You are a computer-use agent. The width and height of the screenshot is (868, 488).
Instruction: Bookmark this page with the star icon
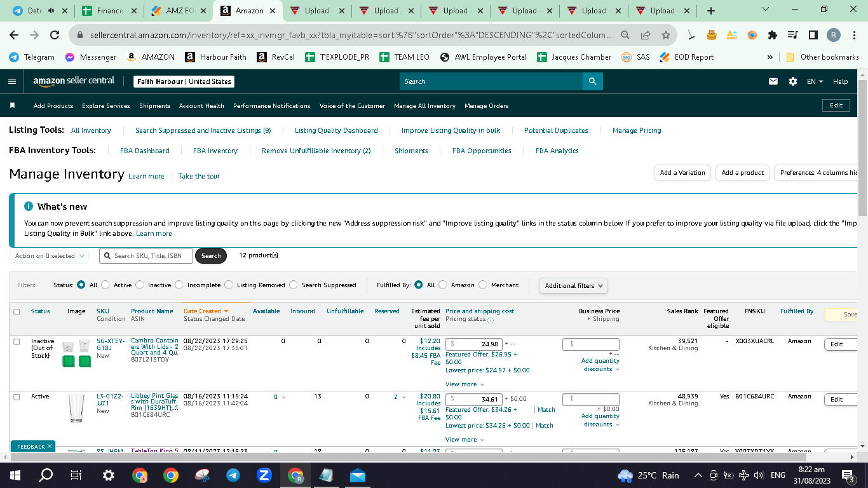[665, 35]
